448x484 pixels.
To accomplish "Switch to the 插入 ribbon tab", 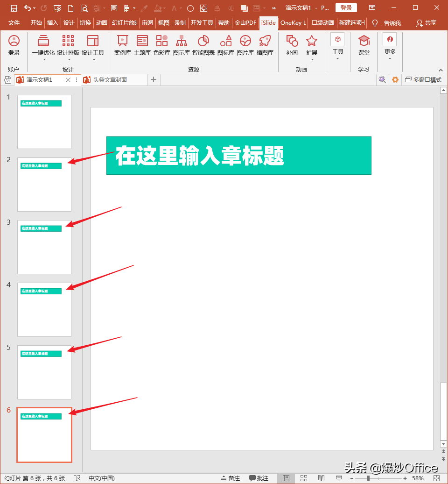I will (x=52, y=23).
